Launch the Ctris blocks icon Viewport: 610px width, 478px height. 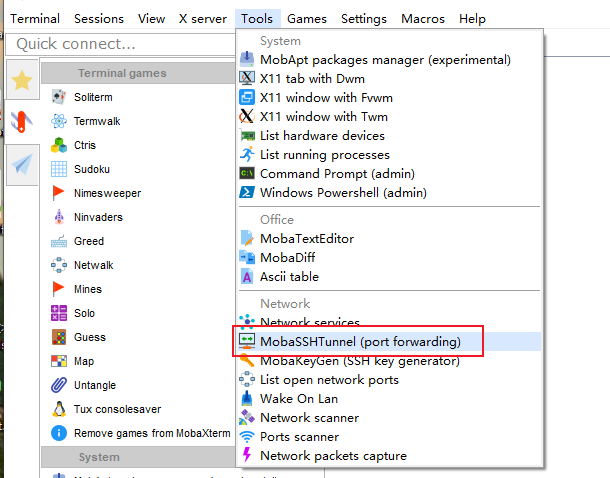click(59, 145)
